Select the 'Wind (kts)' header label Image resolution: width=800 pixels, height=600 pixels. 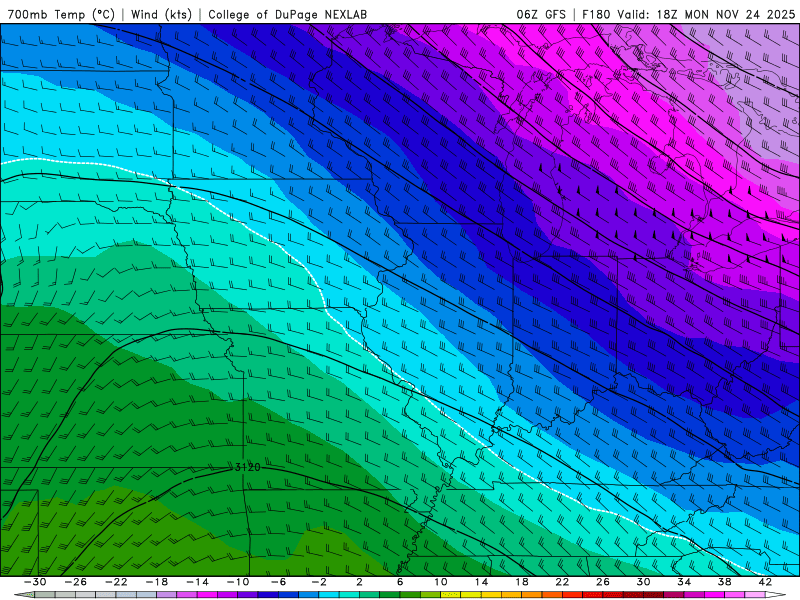point(161,15)
